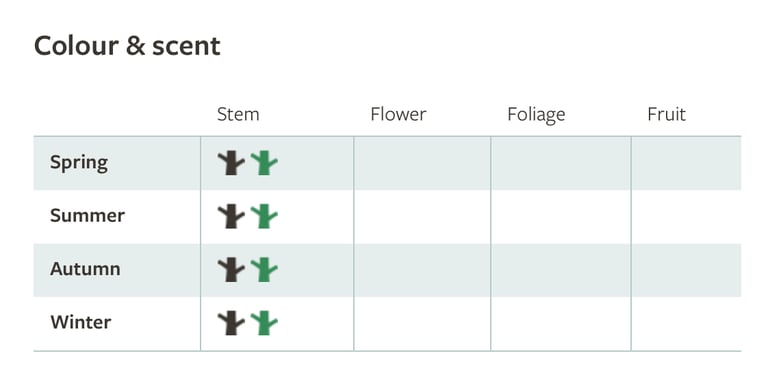Image resolution: width=768 pixels, height=386 pixels.
Task: Select the Winter row label
Action: tap(81, 323)
